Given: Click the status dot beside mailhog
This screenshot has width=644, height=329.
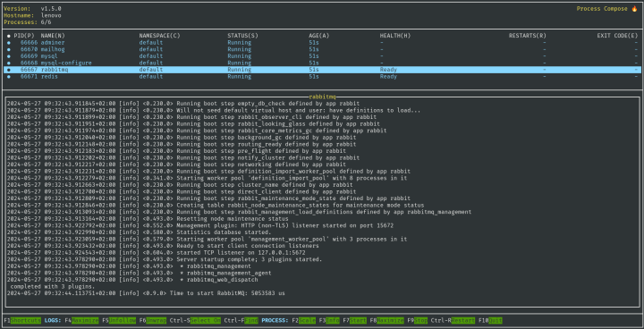Looking at the screenshot, I should (9, 49).
